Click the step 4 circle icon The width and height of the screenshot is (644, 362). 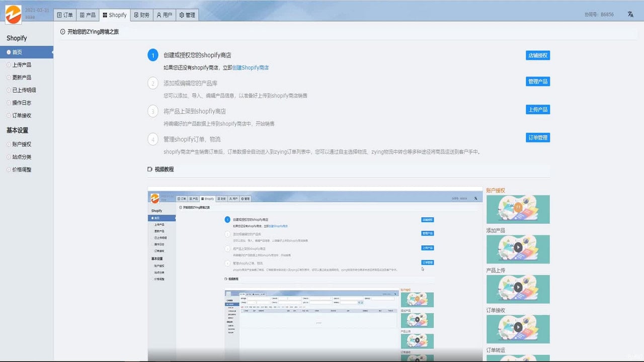click(x=153, y=139)
